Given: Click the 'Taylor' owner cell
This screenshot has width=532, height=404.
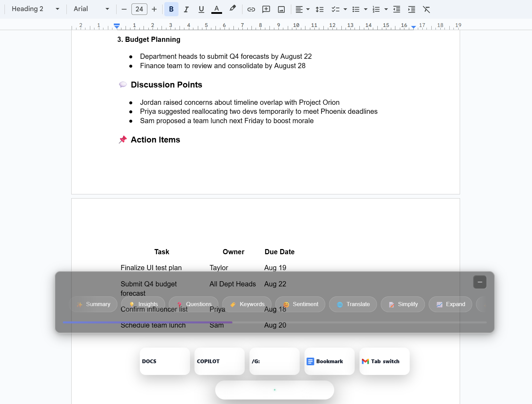Looking at the screenshot, I should (219, 268).
